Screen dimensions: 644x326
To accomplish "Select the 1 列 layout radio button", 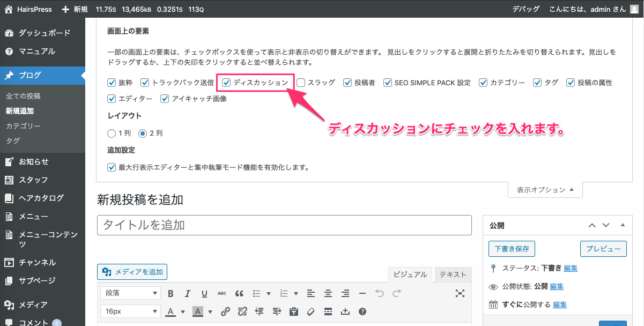I will click(x=112, y=133).
